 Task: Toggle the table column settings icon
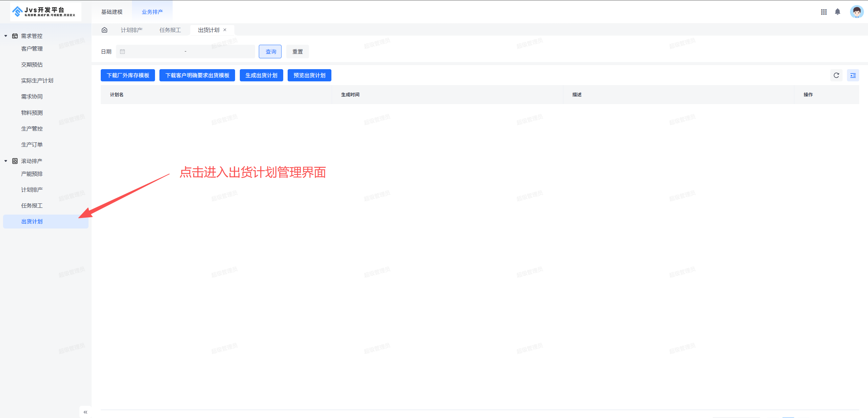[x=853, y=75]
